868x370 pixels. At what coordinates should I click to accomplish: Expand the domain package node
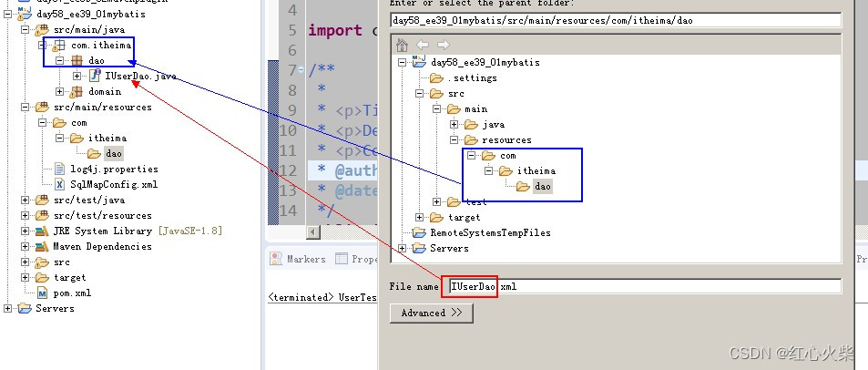click(60, 91)
